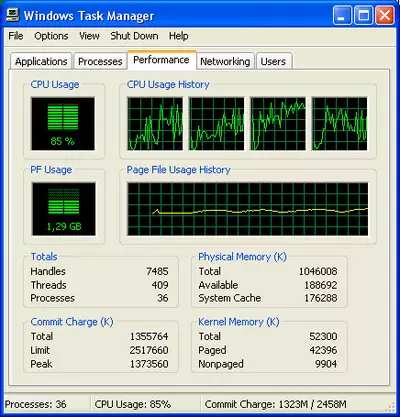Click the CPU Usage gauge meter
The width and height of the screenshot is (400, 417).
click(x=63, y=124)
